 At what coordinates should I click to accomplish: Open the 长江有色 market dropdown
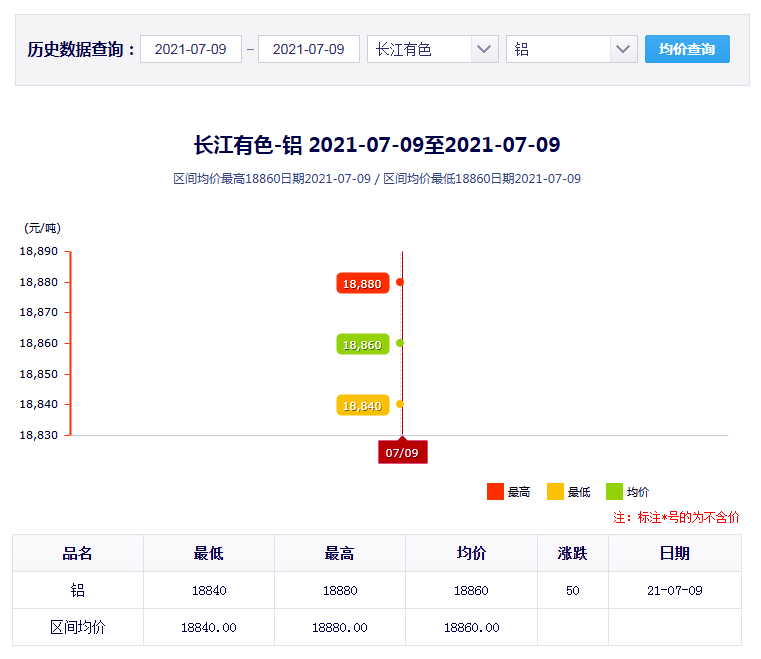pos(433,49)
